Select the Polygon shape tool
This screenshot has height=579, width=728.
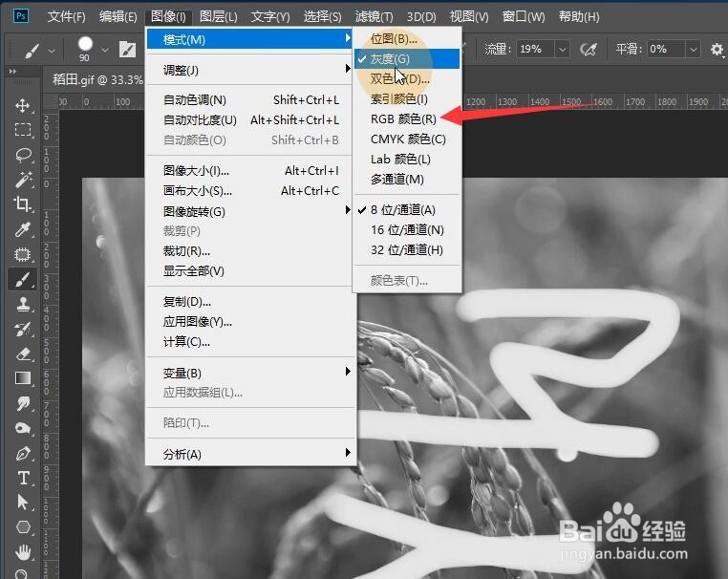22,527
